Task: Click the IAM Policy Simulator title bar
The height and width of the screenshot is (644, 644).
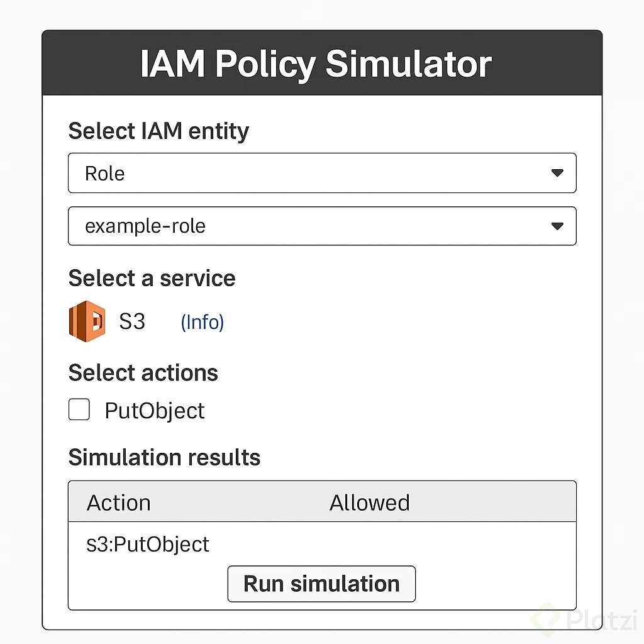Action: click(x=322, y=63)
